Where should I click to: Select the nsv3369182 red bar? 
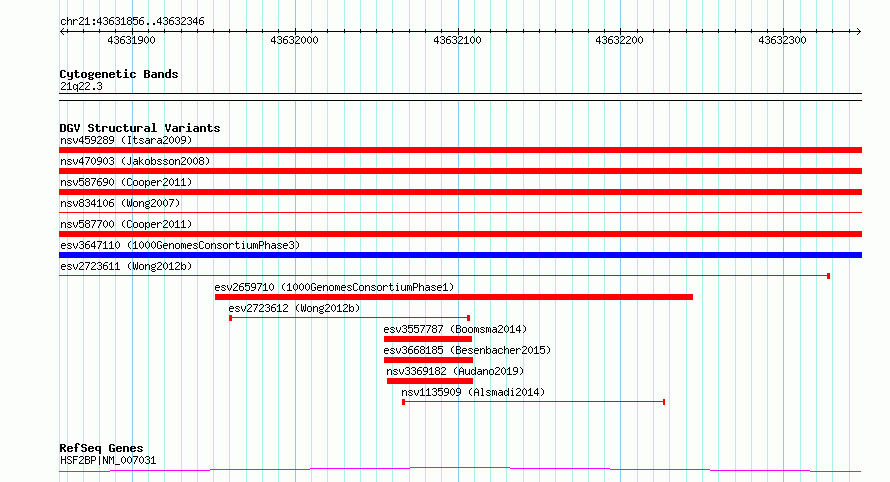coord(430,381)
